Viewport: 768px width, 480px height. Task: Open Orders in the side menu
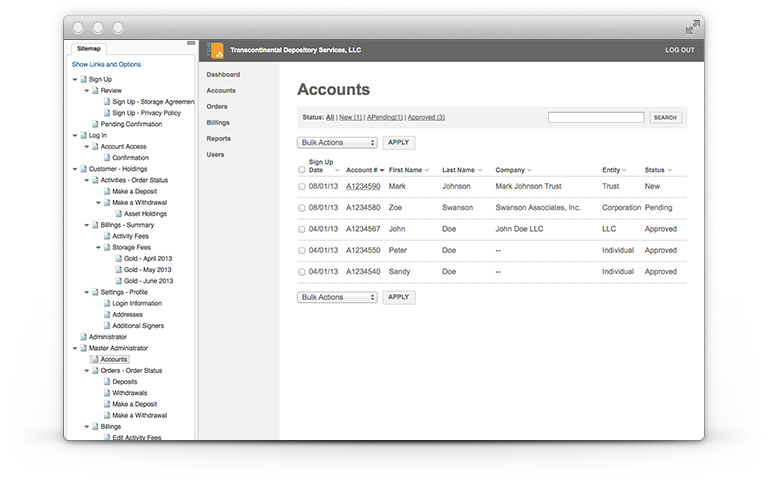click(x=217, y=106)
